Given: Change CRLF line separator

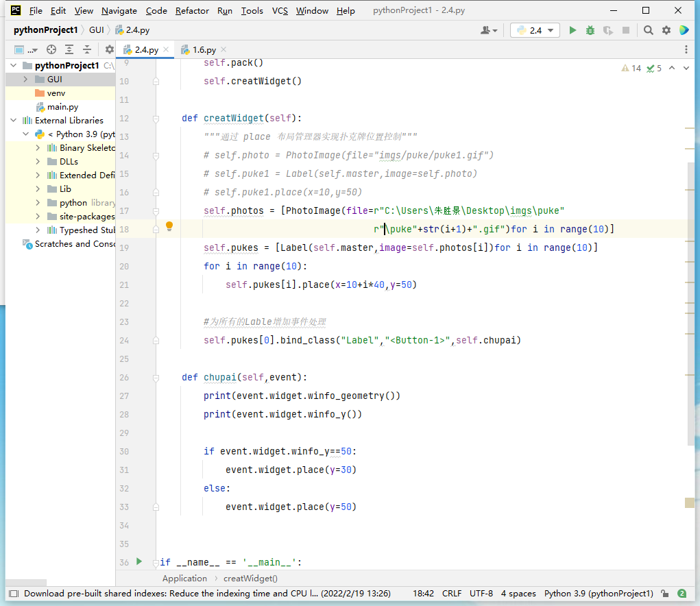Looking at the screenshot, I should pos(452,594).
